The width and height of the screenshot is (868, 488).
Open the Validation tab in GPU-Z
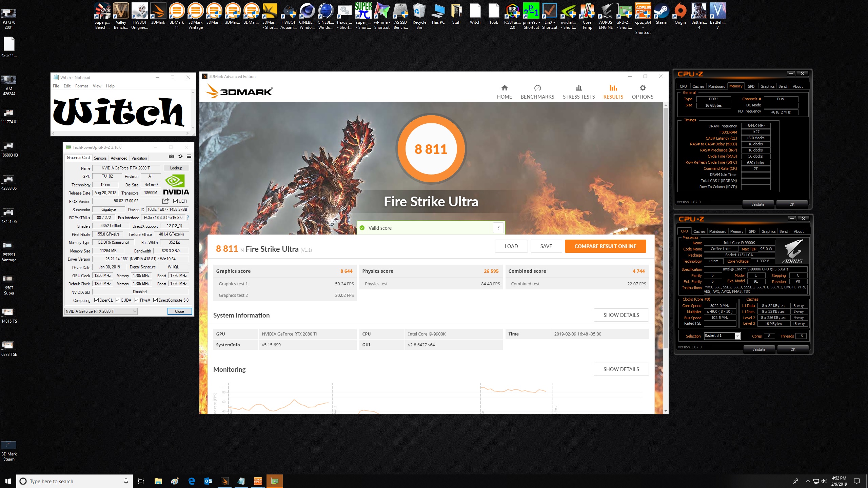139,158
